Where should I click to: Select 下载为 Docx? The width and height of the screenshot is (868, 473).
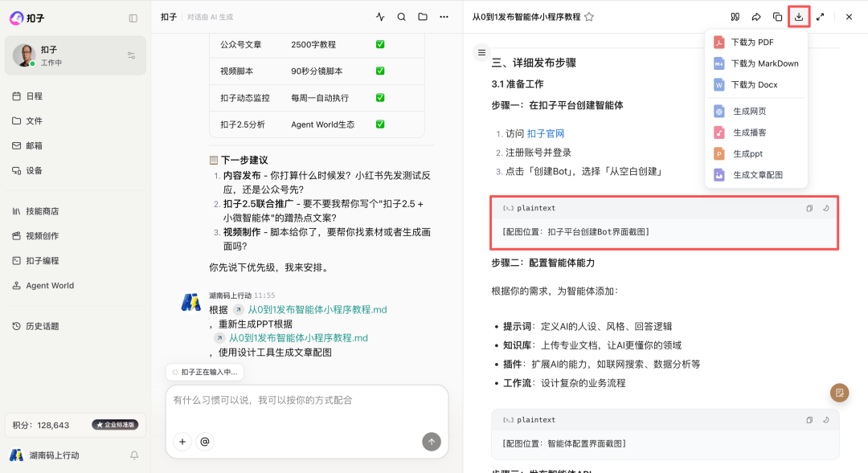coord(756,84)
